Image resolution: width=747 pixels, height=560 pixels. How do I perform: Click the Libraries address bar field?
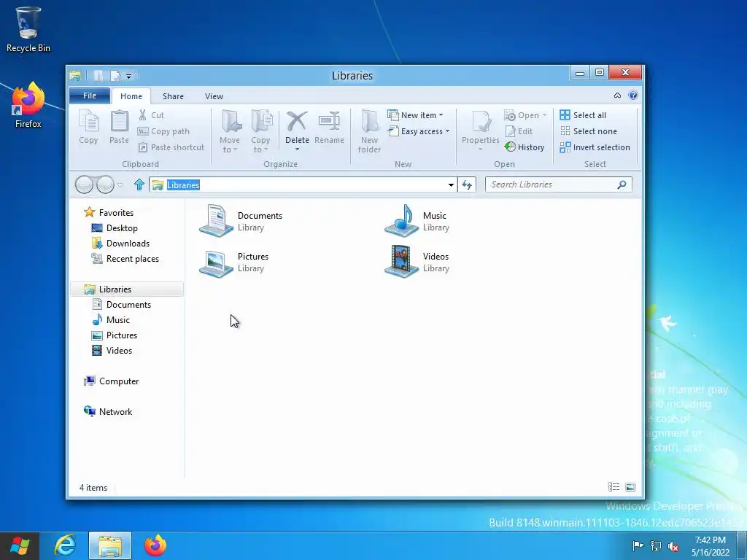[x=303, y=184]
